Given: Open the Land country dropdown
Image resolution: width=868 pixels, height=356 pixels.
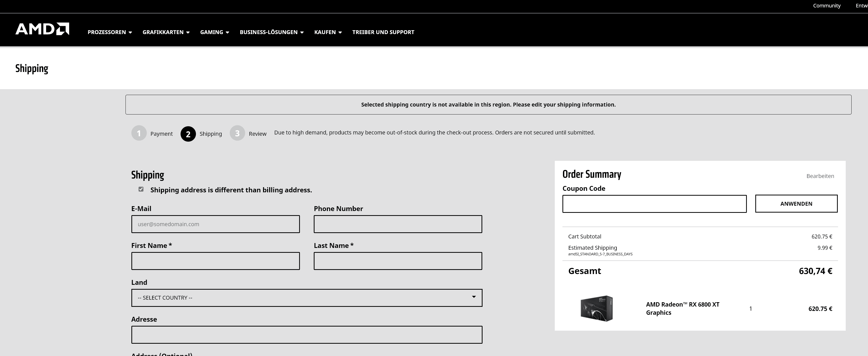Looking at the screenshot, I should coord(306,298).
